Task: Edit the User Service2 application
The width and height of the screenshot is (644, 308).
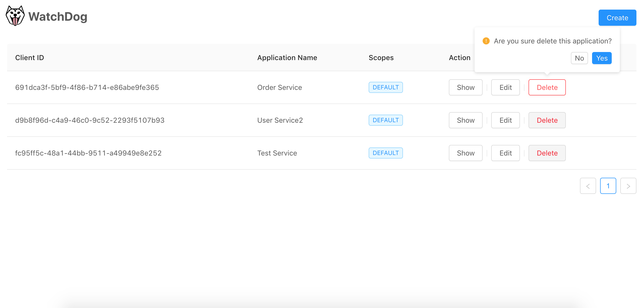Action: point(505,120)
